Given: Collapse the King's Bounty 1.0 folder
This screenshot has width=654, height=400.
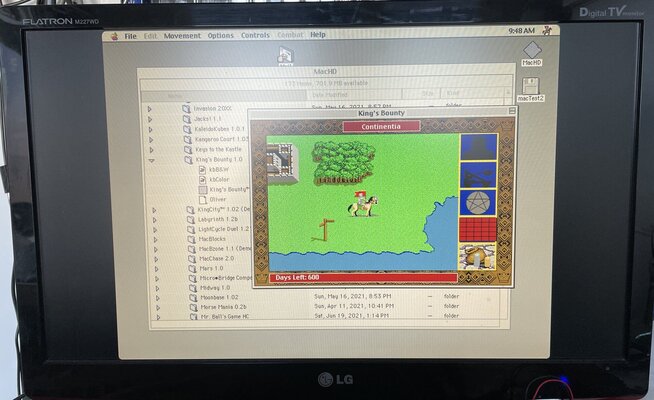Looking at the screenshot, I should (x=152, y=160).
